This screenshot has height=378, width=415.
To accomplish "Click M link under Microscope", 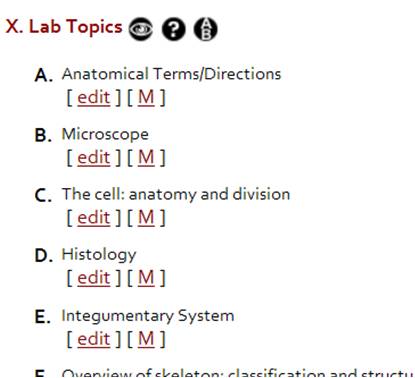I will point(146,157).
